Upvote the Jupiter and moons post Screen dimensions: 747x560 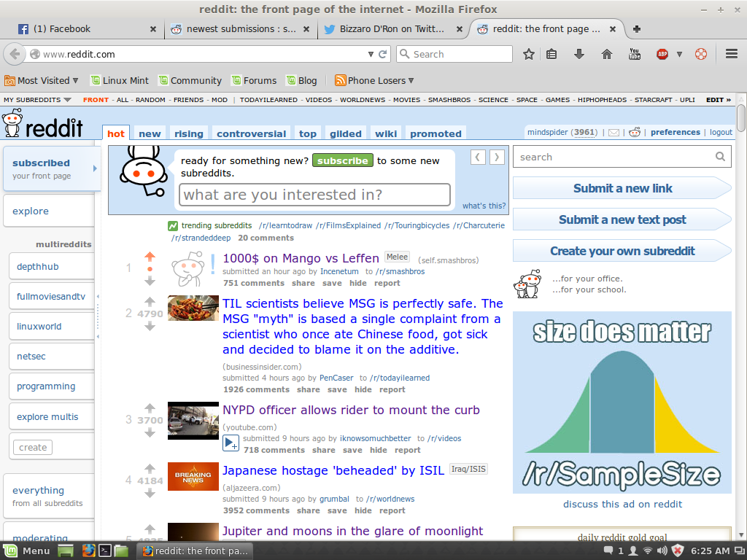coord(150,529)
